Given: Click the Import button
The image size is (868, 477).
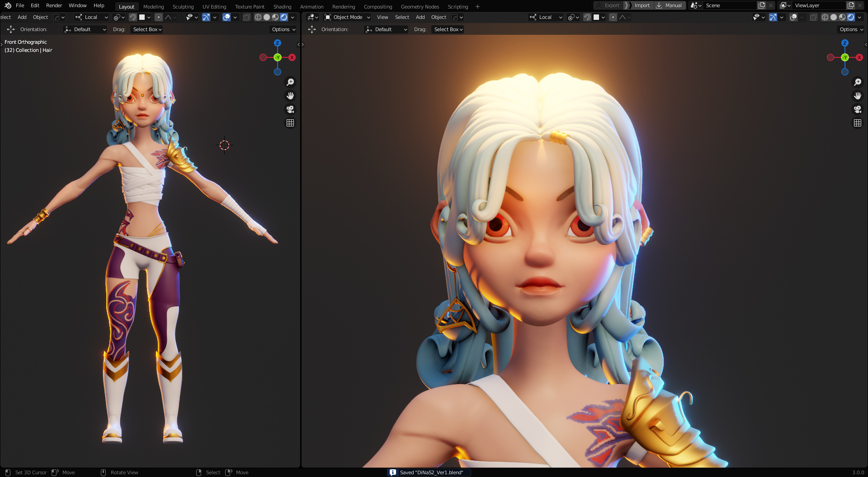Looking at the screenshot, I should point(642,5).
